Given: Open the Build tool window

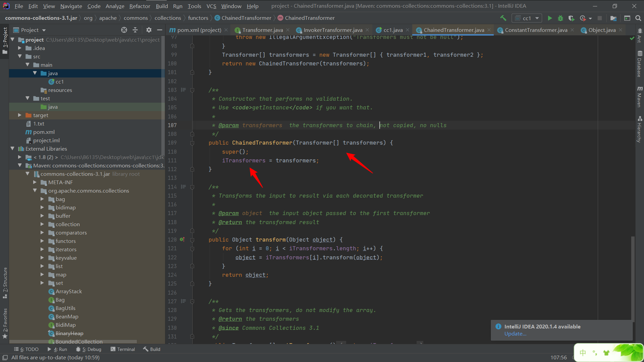Looking at the screenshot, I should coord(152,349).
